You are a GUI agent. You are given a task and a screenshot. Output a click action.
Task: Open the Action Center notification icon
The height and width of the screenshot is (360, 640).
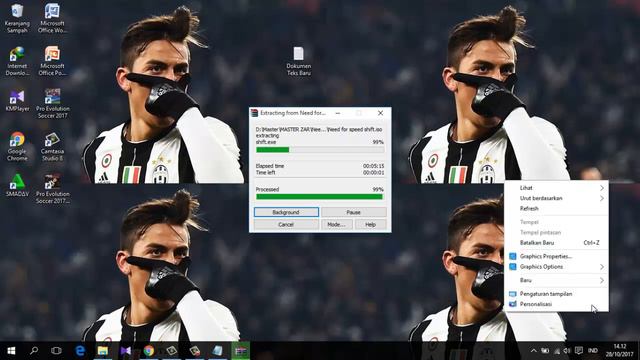(578, 351)
